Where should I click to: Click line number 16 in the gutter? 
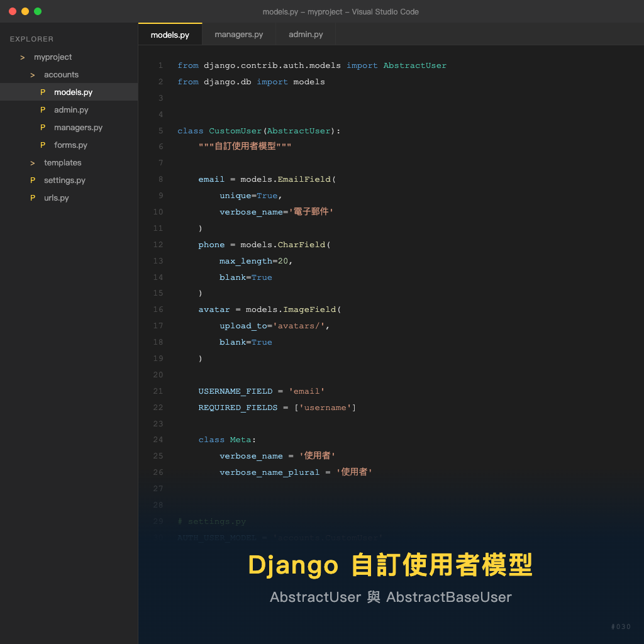[158, 309]
